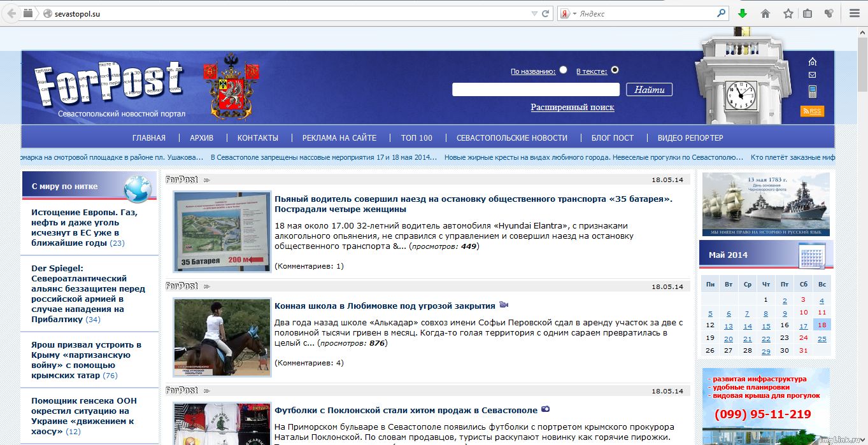The image size is (868, 445).
Task: Open the green downloads arrow
Action: coord(742,13)
